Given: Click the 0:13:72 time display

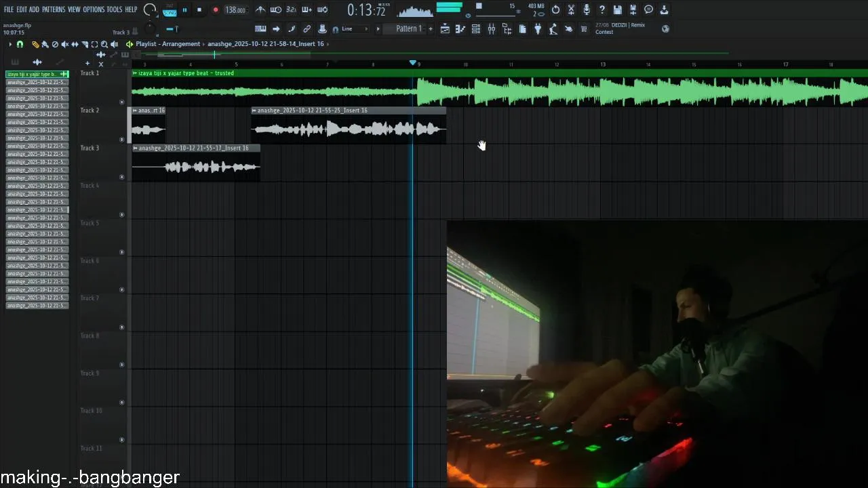Looking at the screenshot, I should (366, 10).
